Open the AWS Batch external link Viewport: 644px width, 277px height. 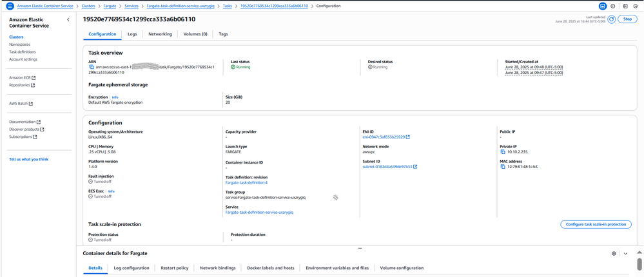tap(21, 104)
